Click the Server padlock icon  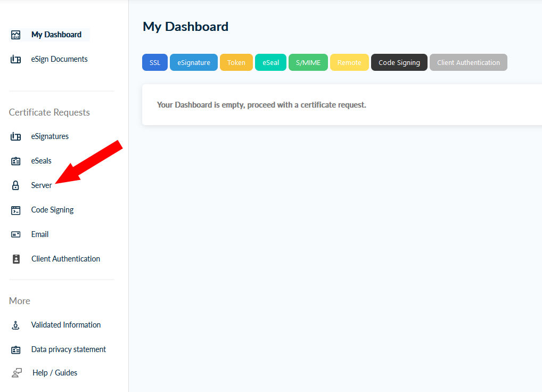15,185
